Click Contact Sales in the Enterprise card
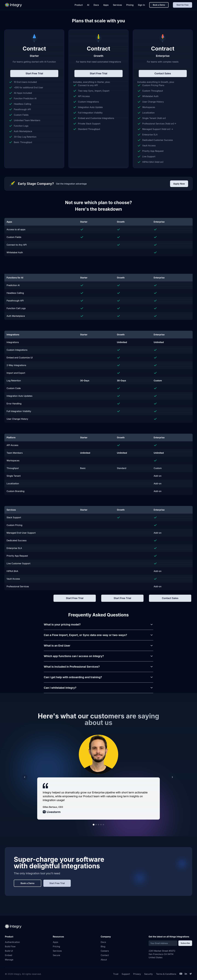Viewport: 197px width, 980px height. tap(163, 73)
